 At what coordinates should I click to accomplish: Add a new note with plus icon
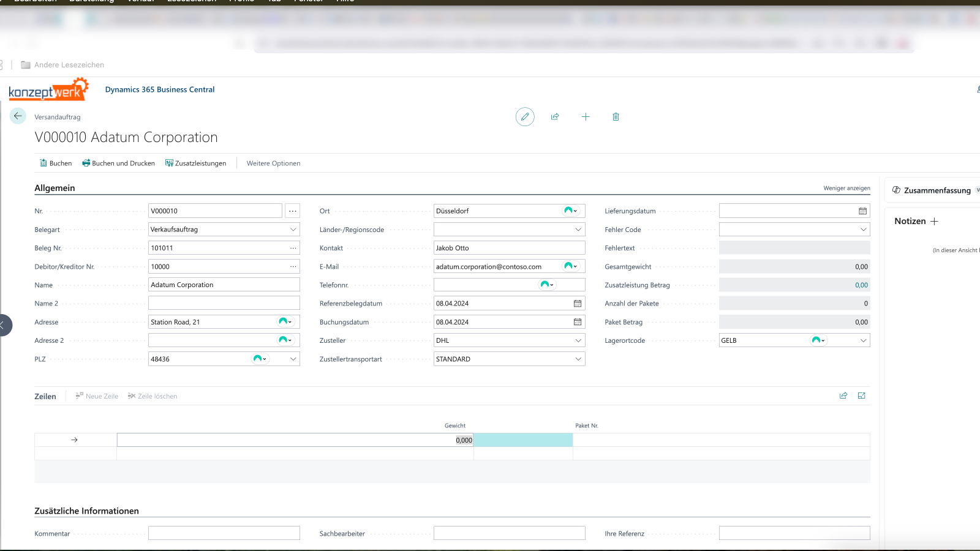point(934,222)
